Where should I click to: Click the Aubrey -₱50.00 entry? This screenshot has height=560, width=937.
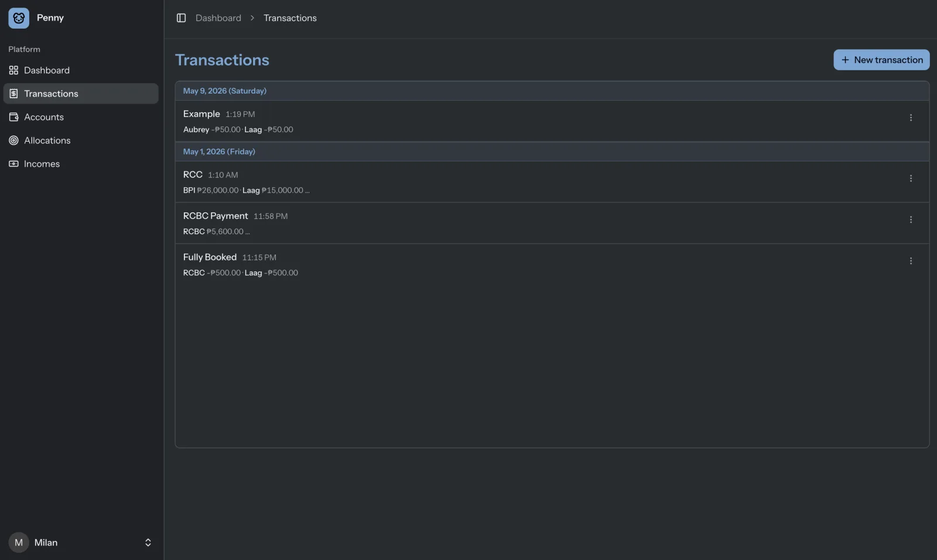click(x=212, y=130)
